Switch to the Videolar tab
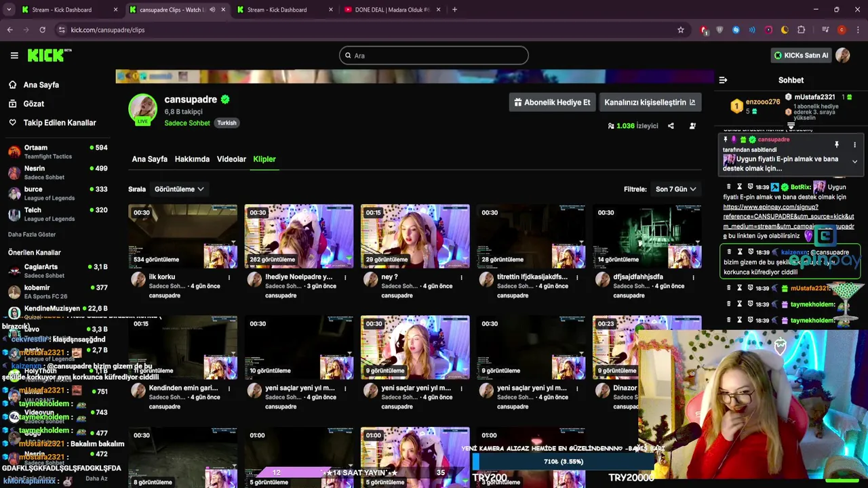 [x=231, y=159]
